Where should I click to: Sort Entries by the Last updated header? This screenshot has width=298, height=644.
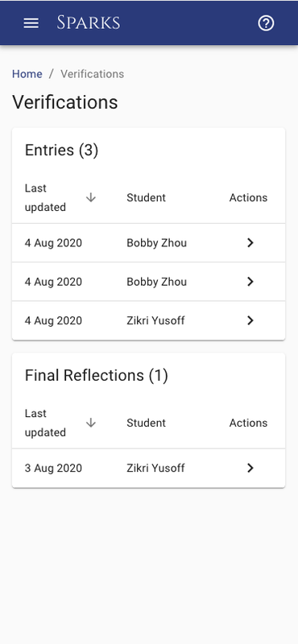tap(45, 197)
